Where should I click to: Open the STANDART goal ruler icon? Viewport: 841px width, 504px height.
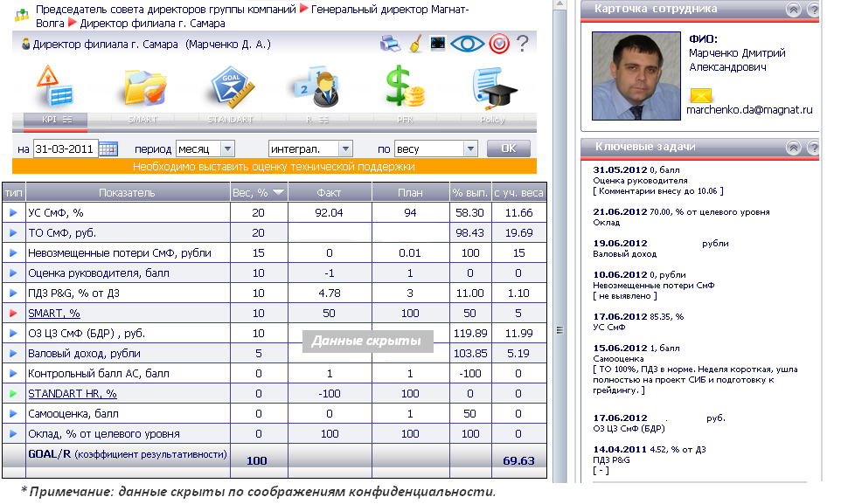point(231,87)
